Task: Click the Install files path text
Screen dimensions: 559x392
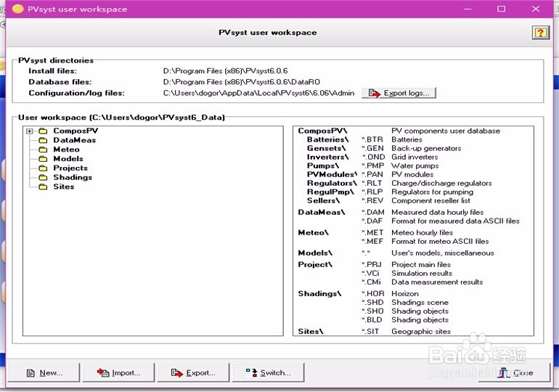Action: point(225,71)
